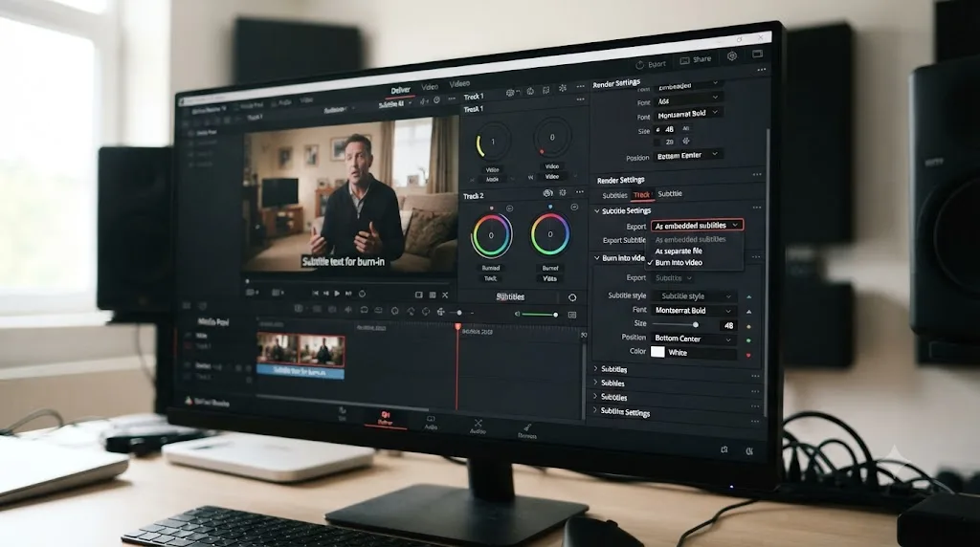Open the upper Montserrat Bold dropdown in Render Settings

(687, 114)
